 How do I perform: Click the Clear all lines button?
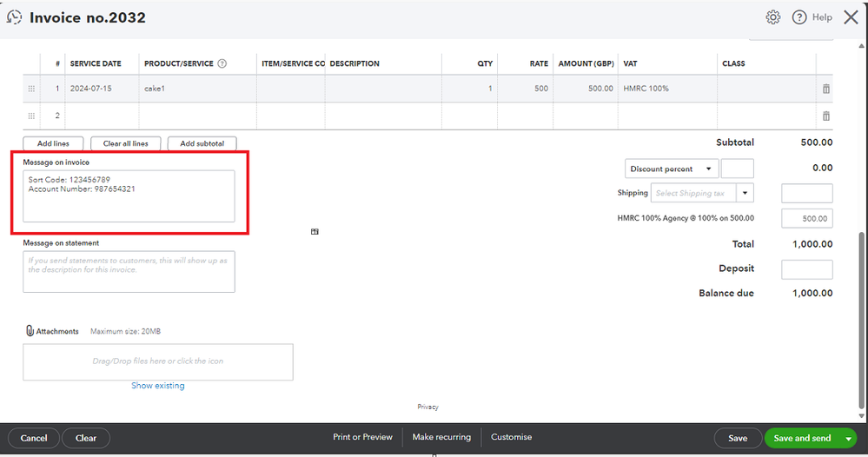(126, 143)
